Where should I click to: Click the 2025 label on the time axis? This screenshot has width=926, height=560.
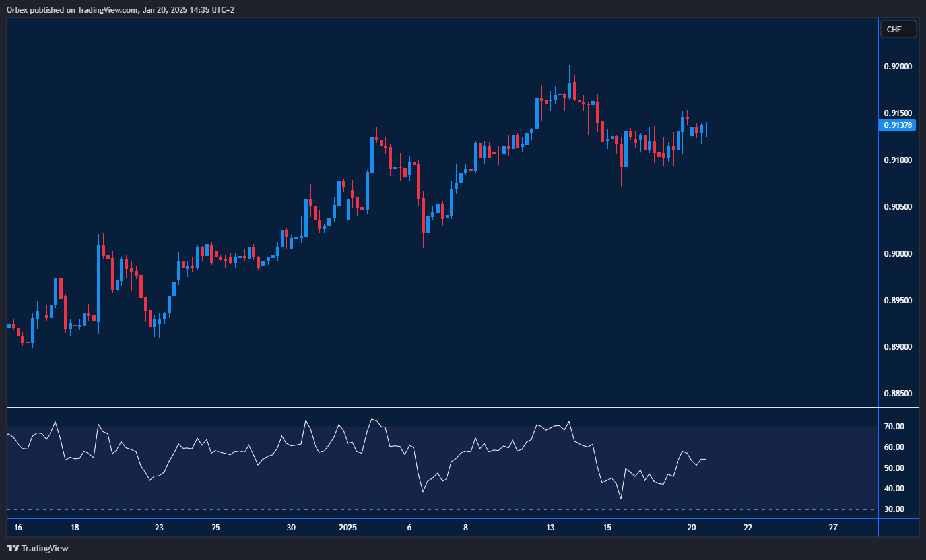point(348,528)
